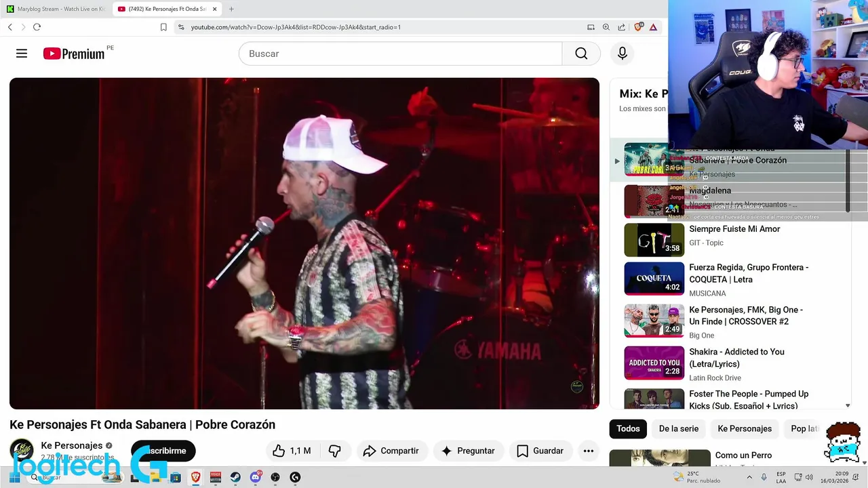Show hidden system tray icons
This screenshot has height=488, width=868.
[749, 477]
